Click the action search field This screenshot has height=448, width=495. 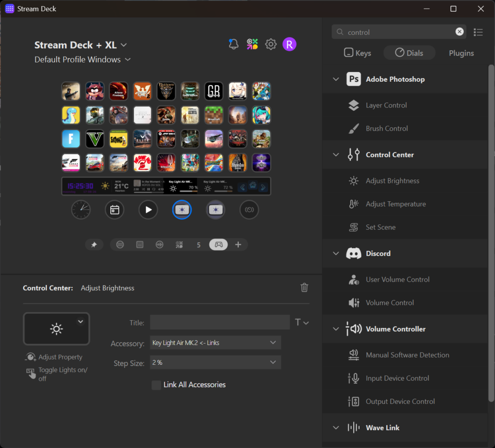399,32
